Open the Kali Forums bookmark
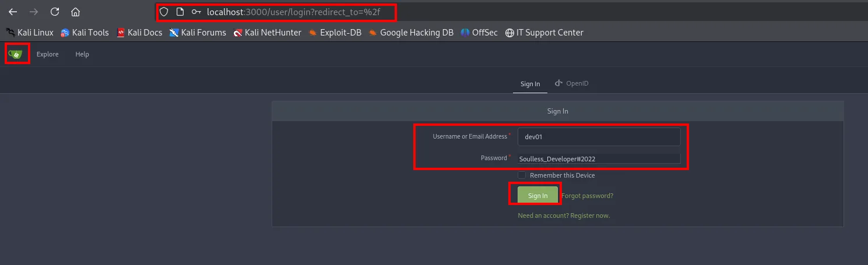This screenshot has width=868, height=265. 198,33
